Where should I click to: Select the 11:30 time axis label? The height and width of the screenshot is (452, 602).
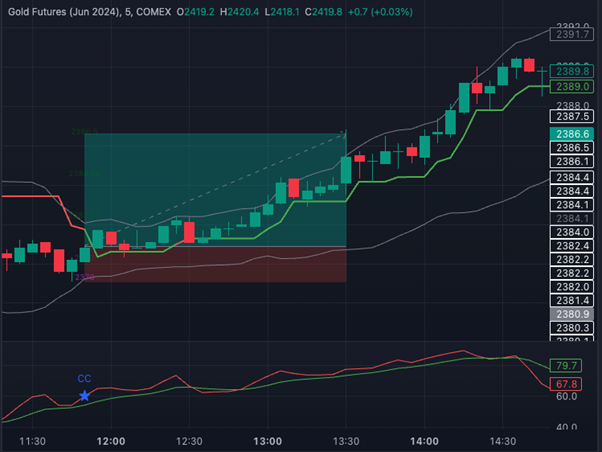click(x=33, y=441)
